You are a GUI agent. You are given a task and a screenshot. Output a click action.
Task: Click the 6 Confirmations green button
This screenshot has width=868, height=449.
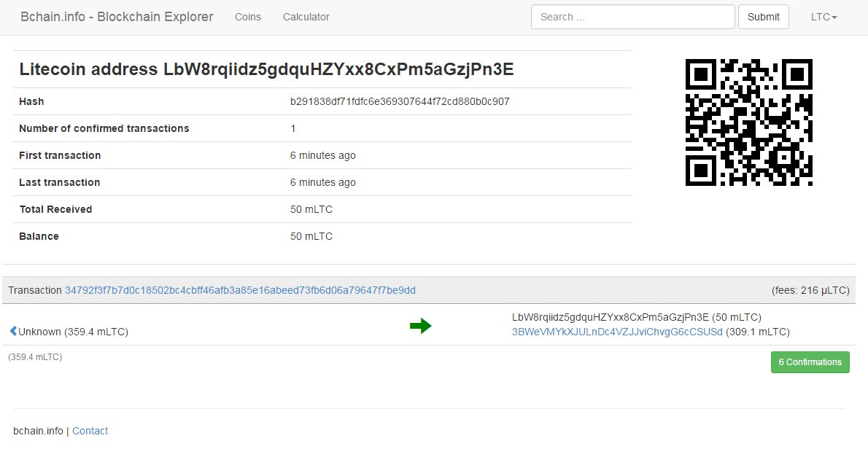pyautogui.click(x=810, y=362)
